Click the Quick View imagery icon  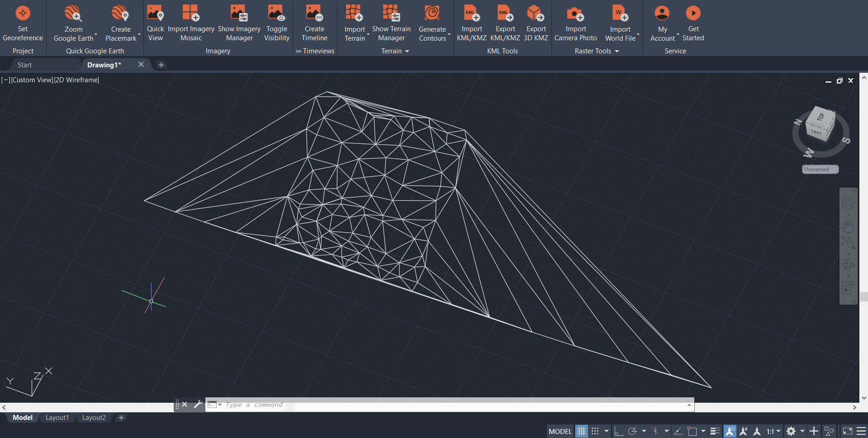pos(155,13)
